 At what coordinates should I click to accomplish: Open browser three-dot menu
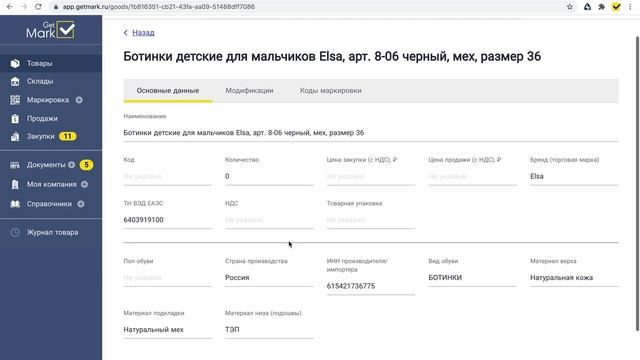pos(630,7)
